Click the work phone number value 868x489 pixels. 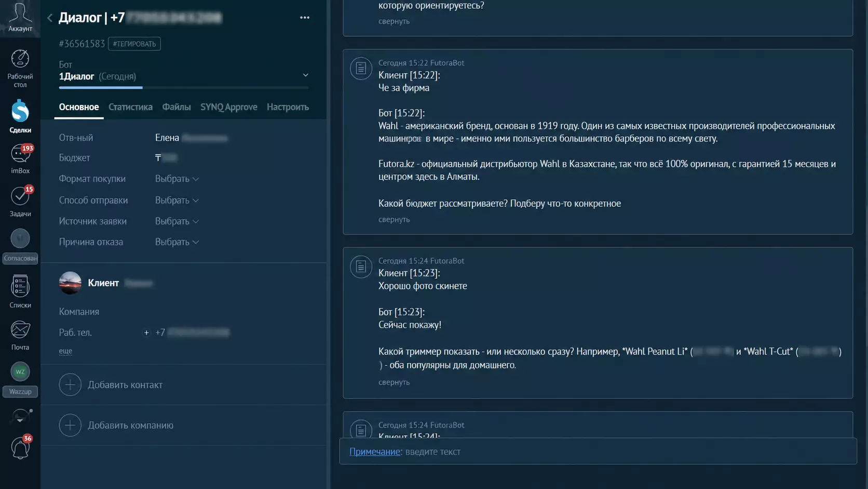pyautogui.click(x=192, y=333)
